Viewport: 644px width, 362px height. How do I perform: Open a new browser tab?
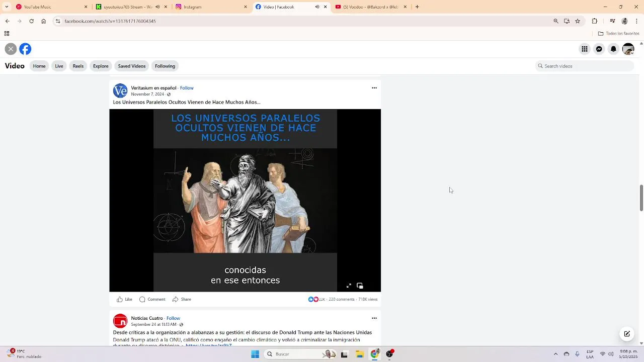pyautogui.click(x=417, y=7)
